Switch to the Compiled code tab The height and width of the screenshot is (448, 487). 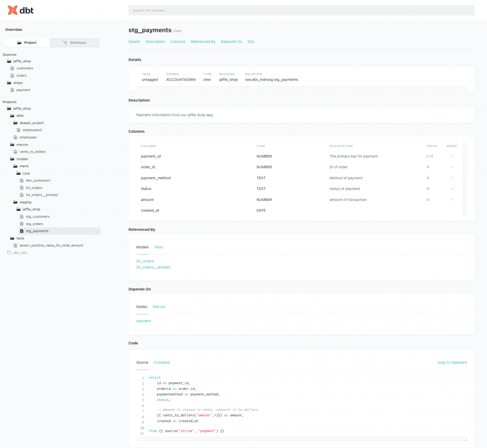coord(162,362)
